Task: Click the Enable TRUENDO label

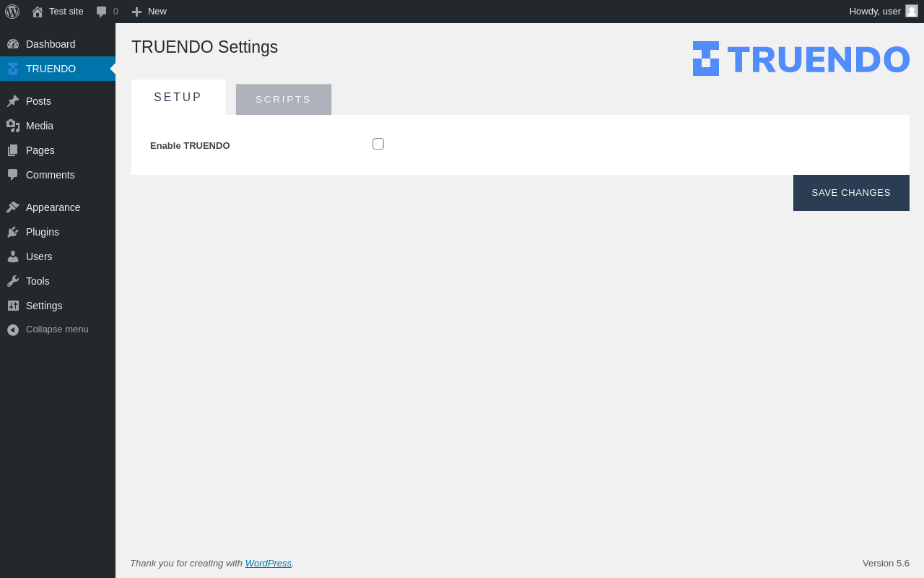Action: 190,145
